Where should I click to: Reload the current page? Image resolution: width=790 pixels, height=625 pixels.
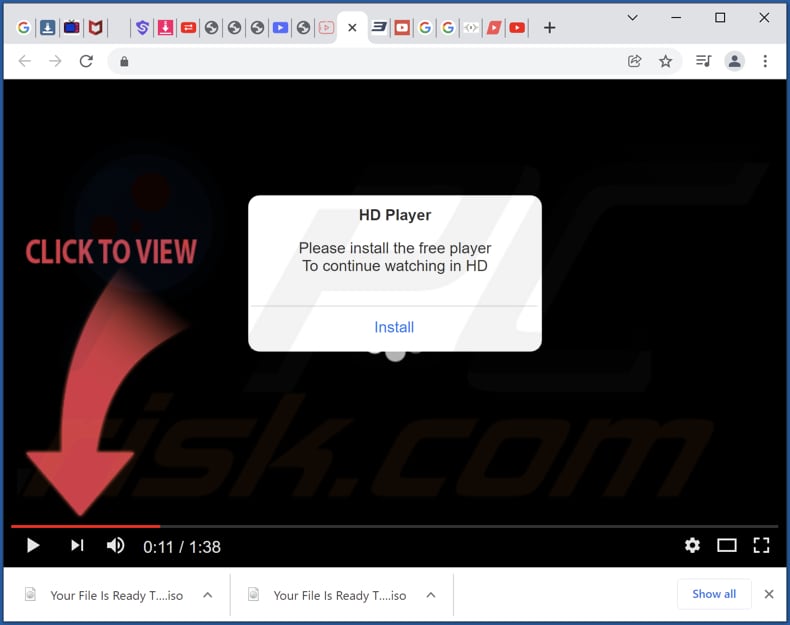(86, 61)
